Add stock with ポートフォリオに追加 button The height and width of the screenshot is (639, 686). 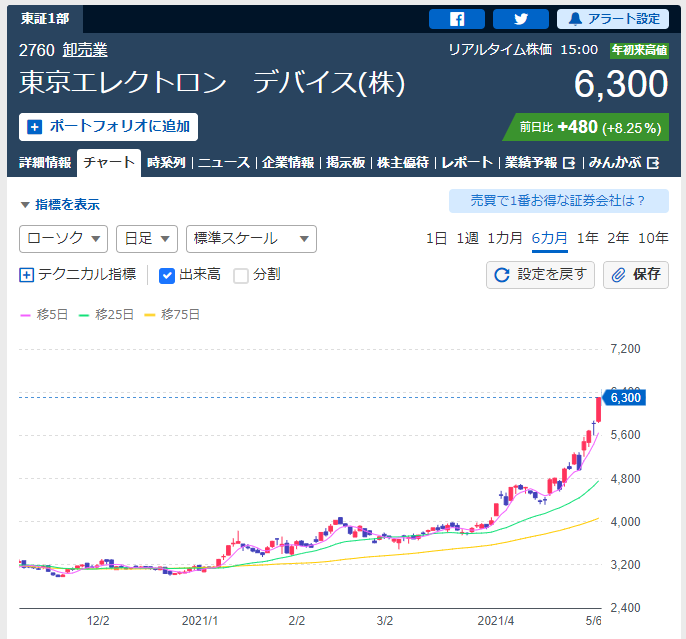point(108,127)
